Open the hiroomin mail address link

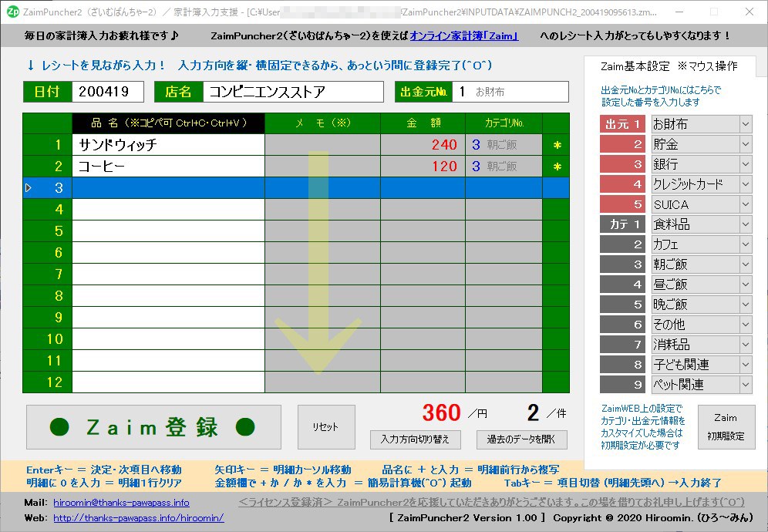point(121,503)
